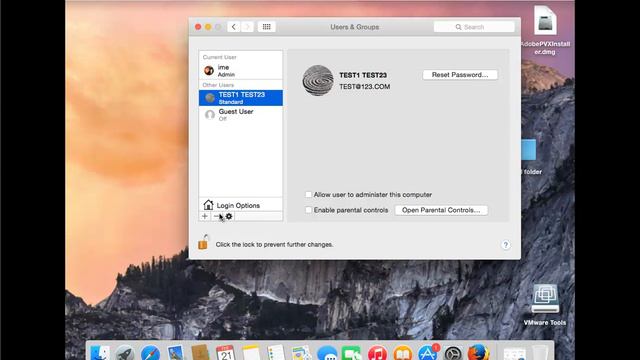The height and width of the screenshot is (360, 640).
Task: Open Safari from the Dock
Action: click(x=150, y=352)
